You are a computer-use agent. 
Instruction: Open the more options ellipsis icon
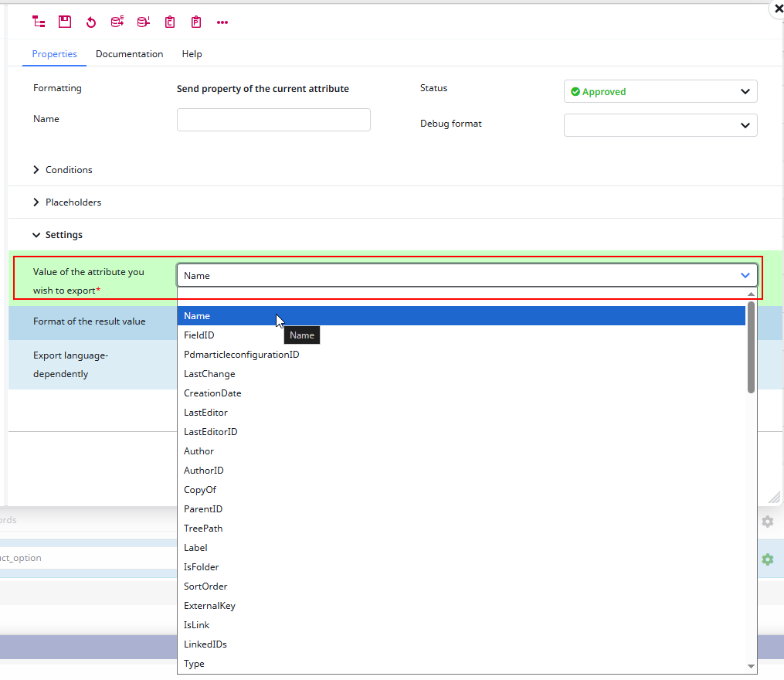[x=222, y=22]
